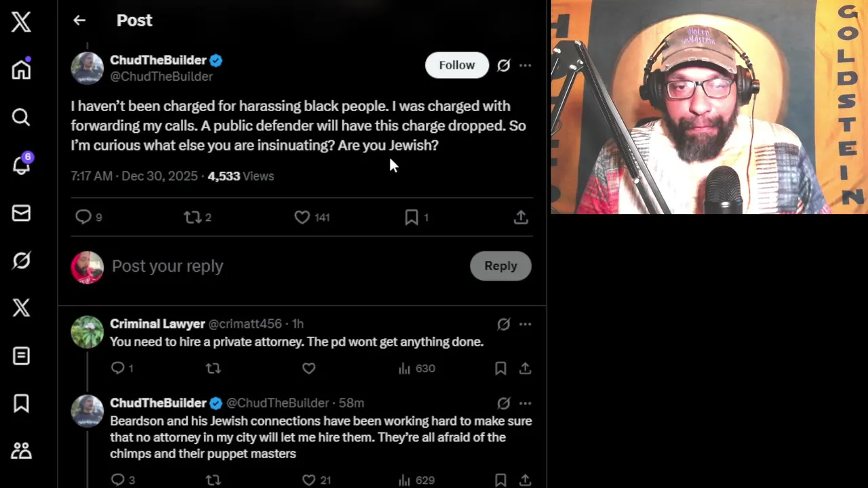Like the main post with 141 likes

(302, 217)
